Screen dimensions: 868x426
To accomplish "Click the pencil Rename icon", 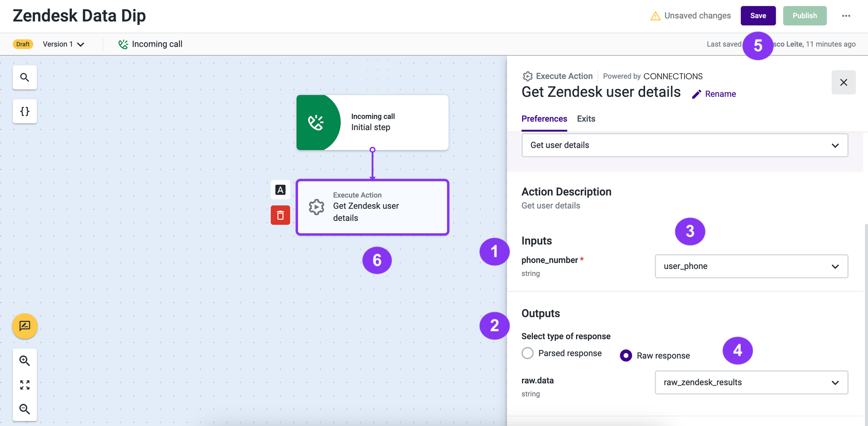I will (697, 94).
